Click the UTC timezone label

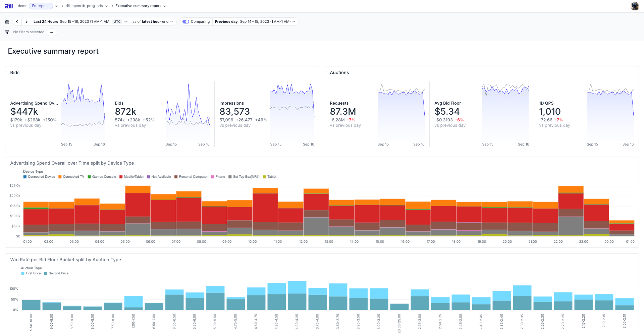click(x=117, y=21)
